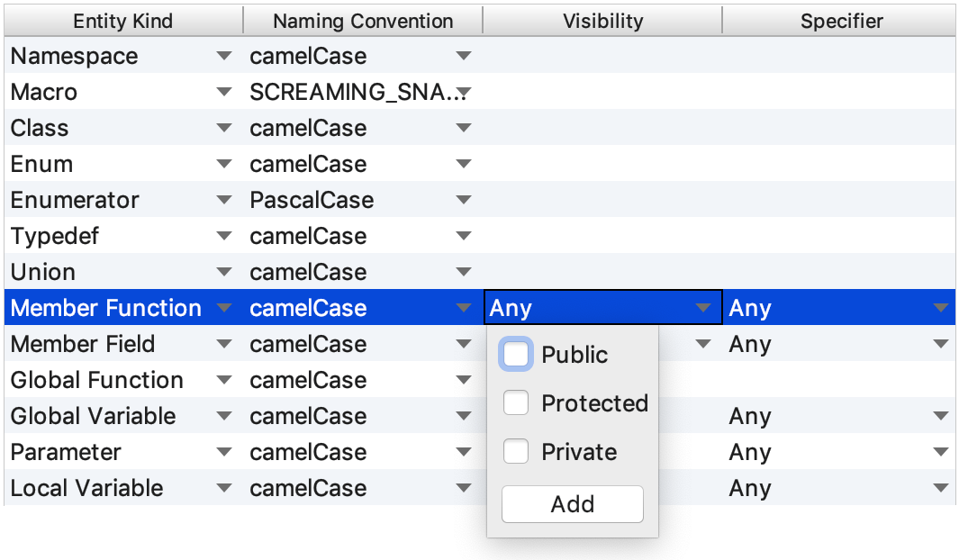Click the Entity Kind column header
Image resolution: width=959 pixels, height=560 pixels.
(x=122, y=21)
